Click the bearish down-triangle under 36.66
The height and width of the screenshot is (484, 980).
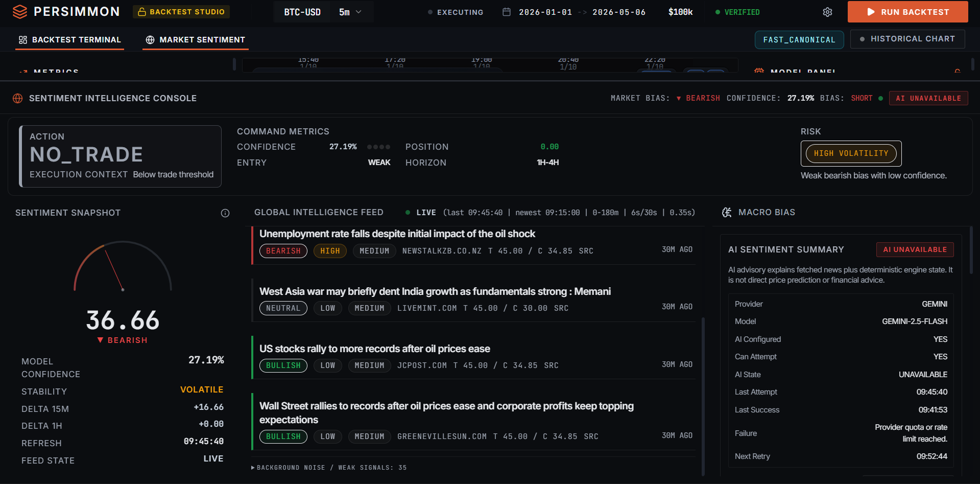click(100, 340)
